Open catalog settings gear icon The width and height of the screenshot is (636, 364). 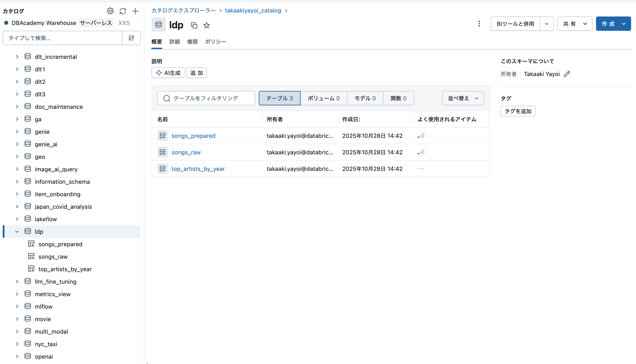(110, 11)
